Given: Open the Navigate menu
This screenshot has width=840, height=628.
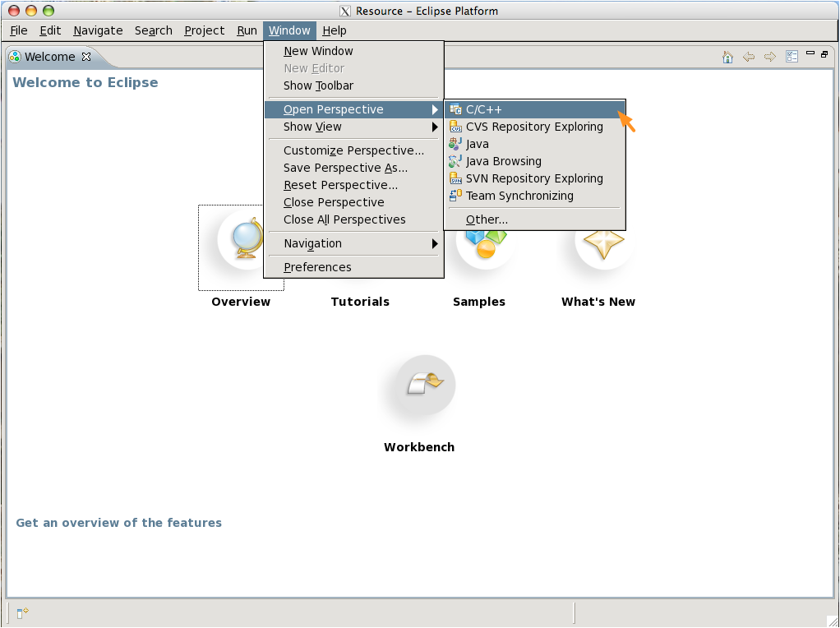Looking at the screenshot, I should point(98,30).
